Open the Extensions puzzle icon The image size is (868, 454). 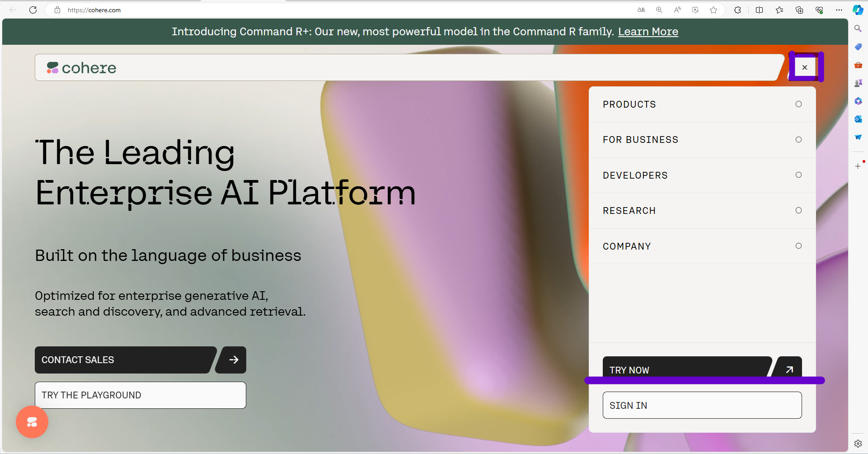point(737,10)
